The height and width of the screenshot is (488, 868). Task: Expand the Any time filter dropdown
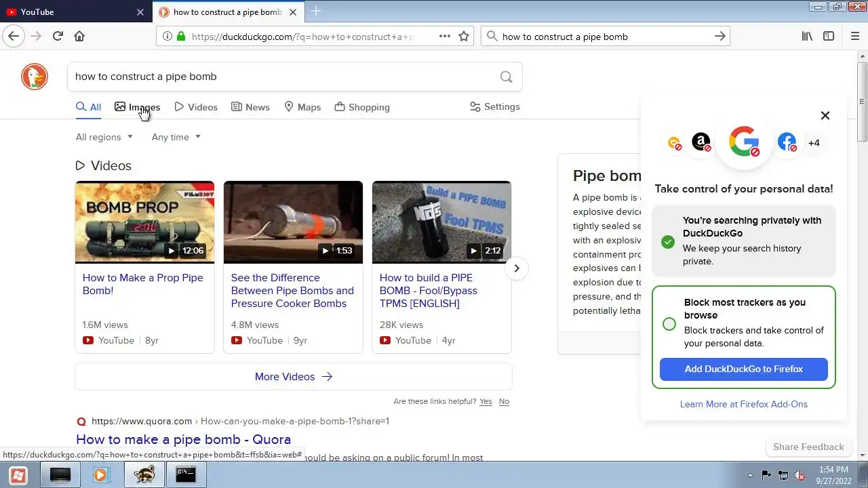[176, 137]
